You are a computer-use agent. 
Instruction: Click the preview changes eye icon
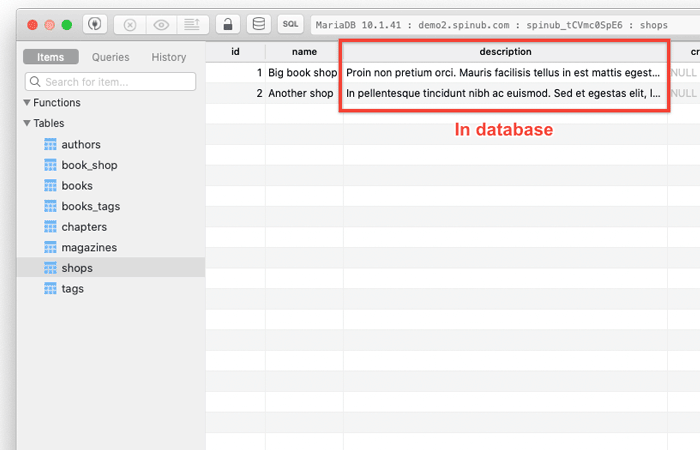click(160, 24)
